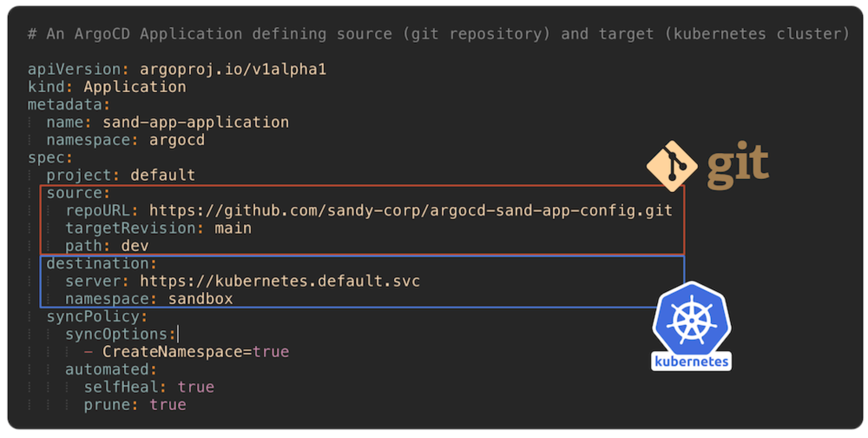This screenshot has width=868, height=438.
Task: Click the sandbox namespace value
Action: (200, 299)
